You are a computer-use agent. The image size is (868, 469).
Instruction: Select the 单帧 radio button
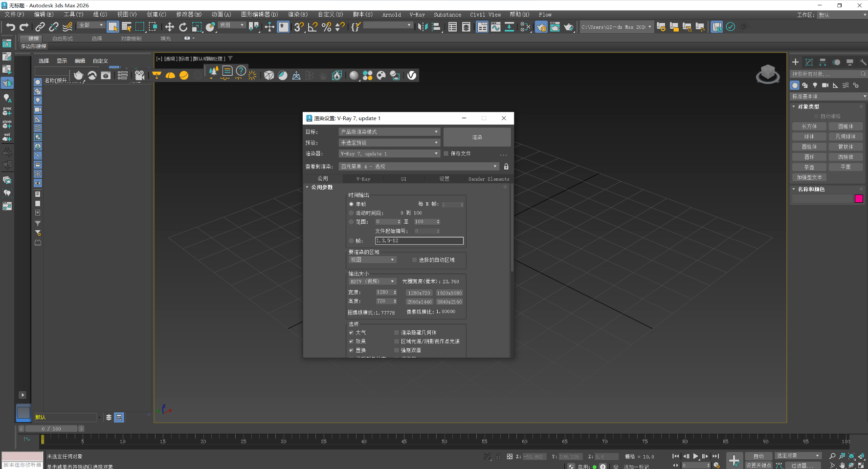[x=351, y=204]
